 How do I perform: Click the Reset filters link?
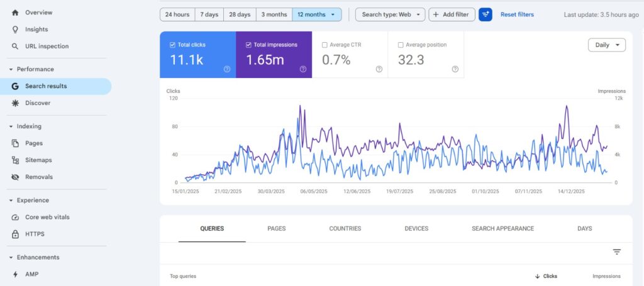point(517,14)
